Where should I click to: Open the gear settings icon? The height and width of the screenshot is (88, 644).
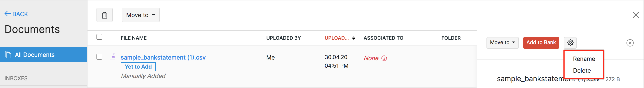click(570, 42)
